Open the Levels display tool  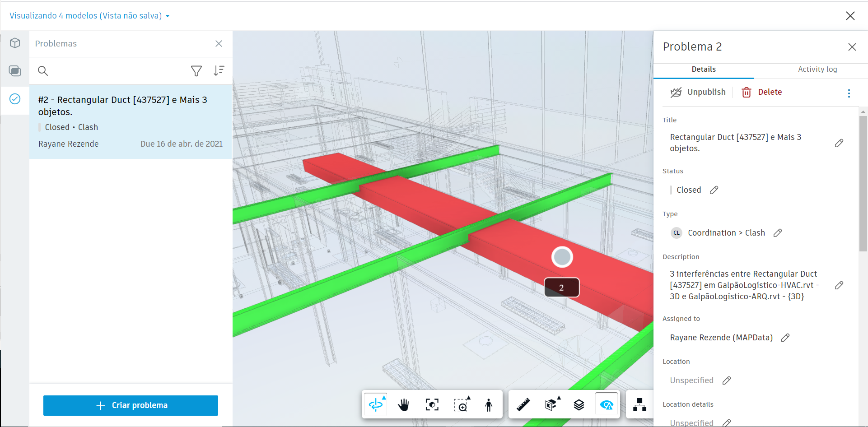(579, 404)
